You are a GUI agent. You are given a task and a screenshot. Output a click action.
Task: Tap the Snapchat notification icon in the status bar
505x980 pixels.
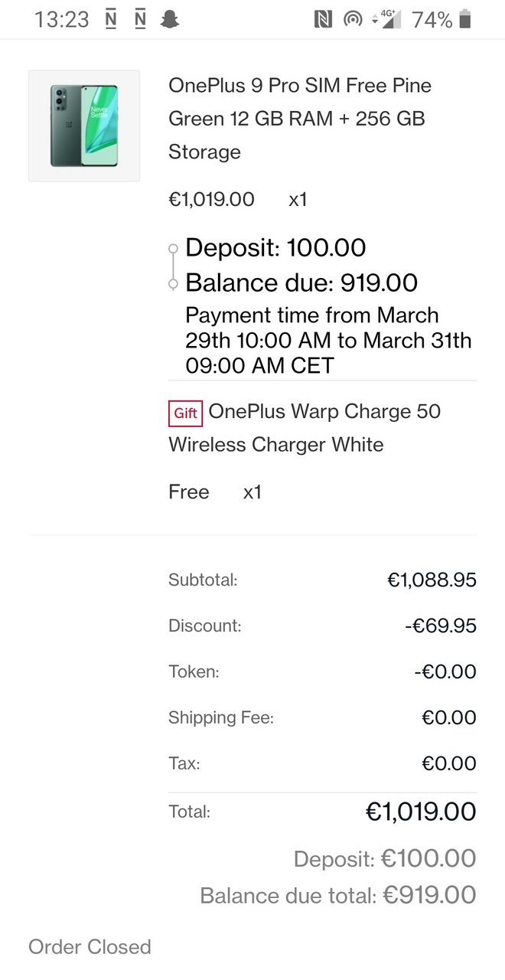(169, 20)
